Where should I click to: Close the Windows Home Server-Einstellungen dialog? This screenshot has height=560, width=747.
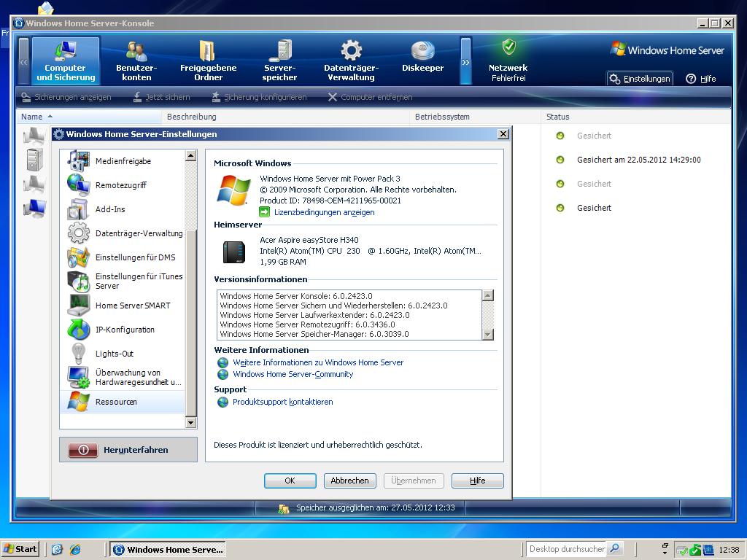click(503, 134)
